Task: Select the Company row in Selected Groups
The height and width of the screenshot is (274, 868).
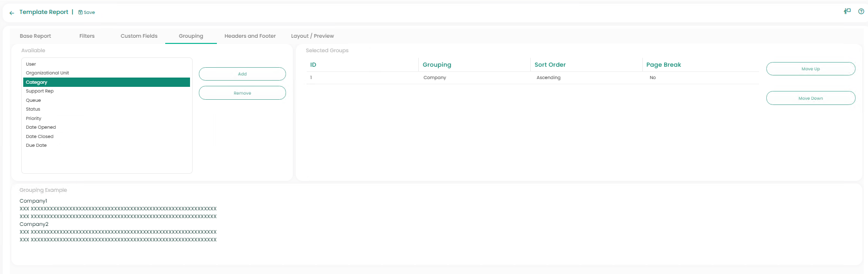Action: (x=435, y=78)
